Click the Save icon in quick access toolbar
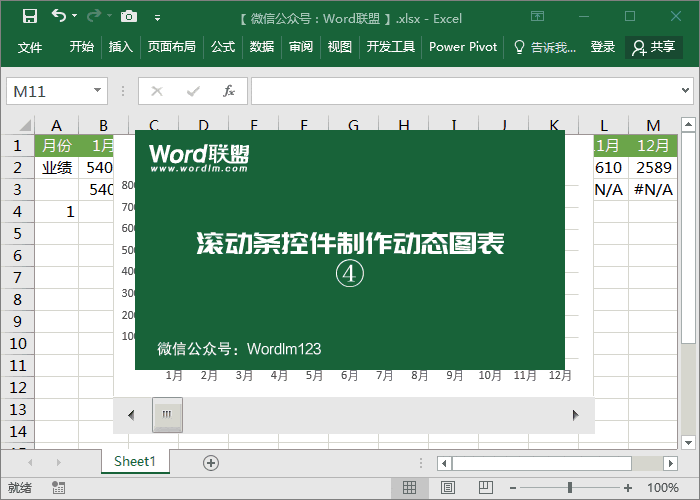The width and height of the screenshot is (700, 500). 30,16
